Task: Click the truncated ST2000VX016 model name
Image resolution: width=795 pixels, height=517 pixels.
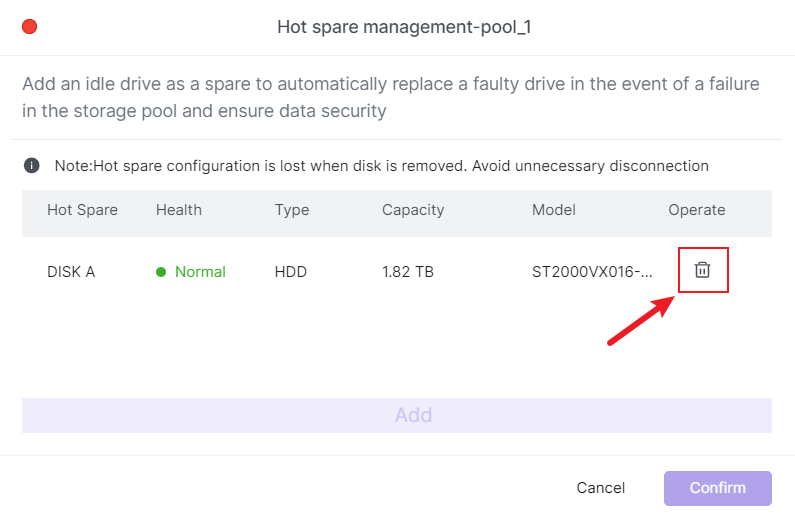Action: pos(592,272)
